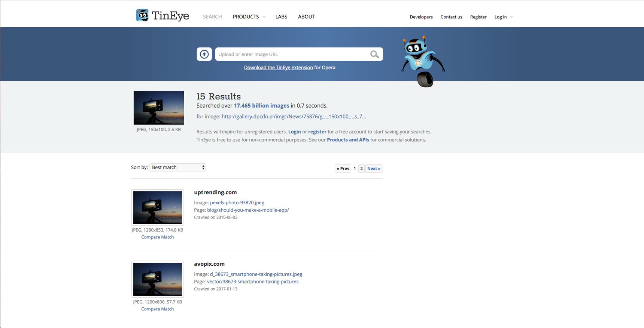Expand the Log in dropdown
Viewport: 644px width, 328px height.
tap(503, 17)
